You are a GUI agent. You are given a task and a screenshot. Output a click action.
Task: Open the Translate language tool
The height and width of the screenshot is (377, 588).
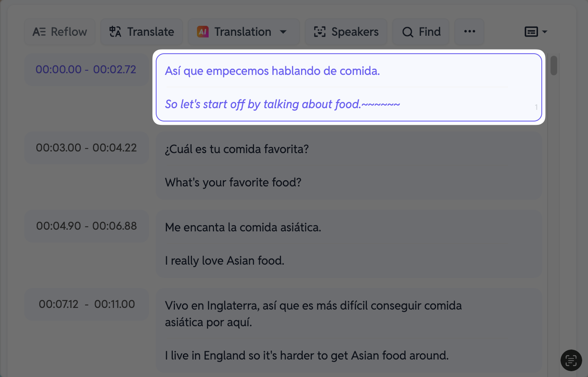point(142,32)
